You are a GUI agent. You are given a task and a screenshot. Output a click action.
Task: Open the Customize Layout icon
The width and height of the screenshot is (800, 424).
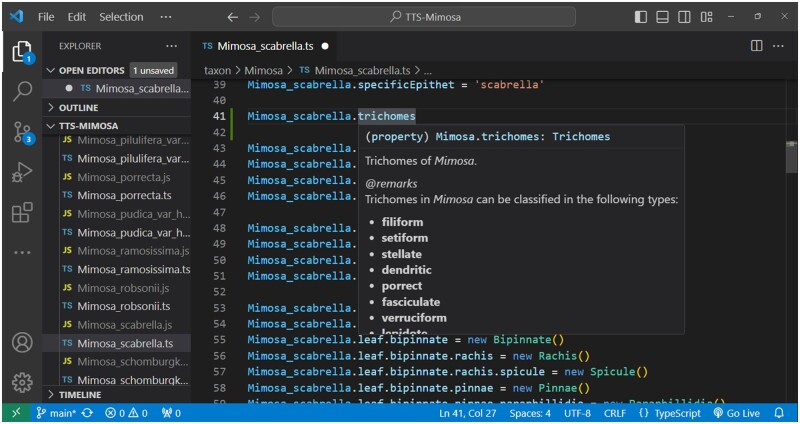[x=707, y=17]
